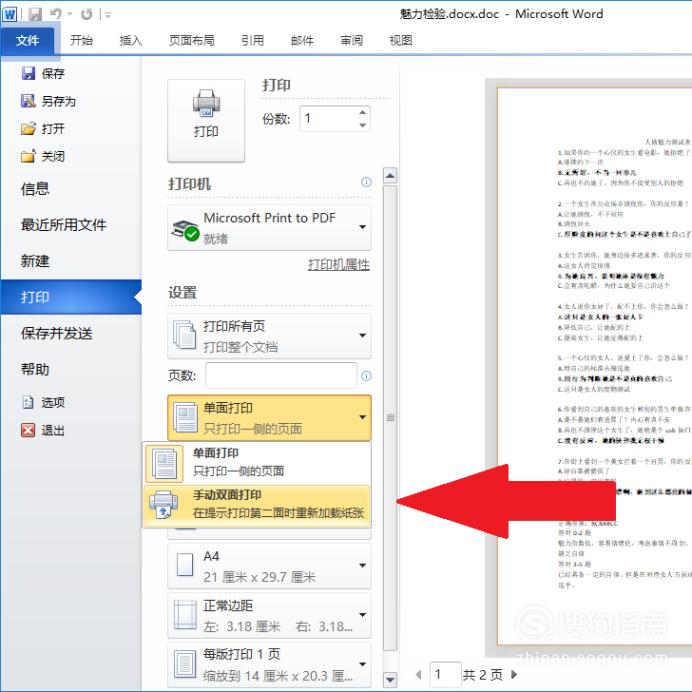Select 单面打印 option in dropdown list

coord(257,463)
